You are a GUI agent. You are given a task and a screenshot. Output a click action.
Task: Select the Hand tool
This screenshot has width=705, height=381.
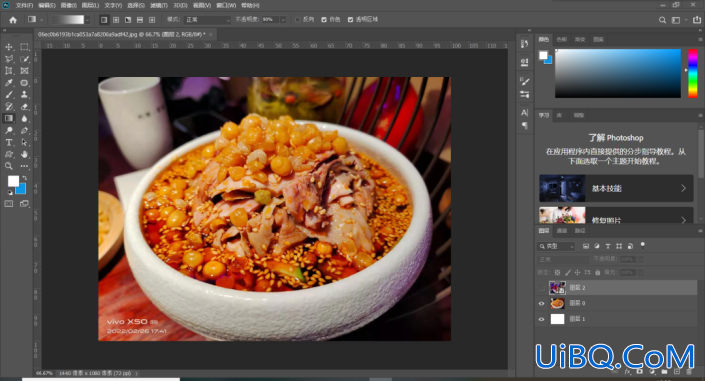click(x=24, y=154)
